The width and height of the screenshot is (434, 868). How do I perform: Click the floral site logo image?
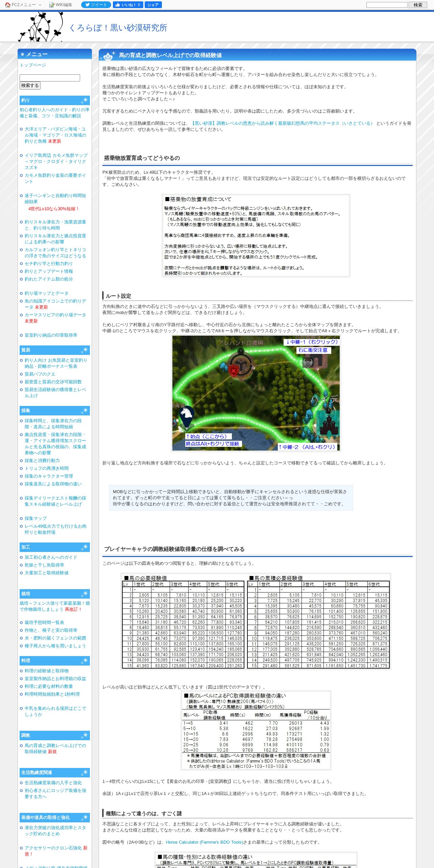click(x=41, y=27)
